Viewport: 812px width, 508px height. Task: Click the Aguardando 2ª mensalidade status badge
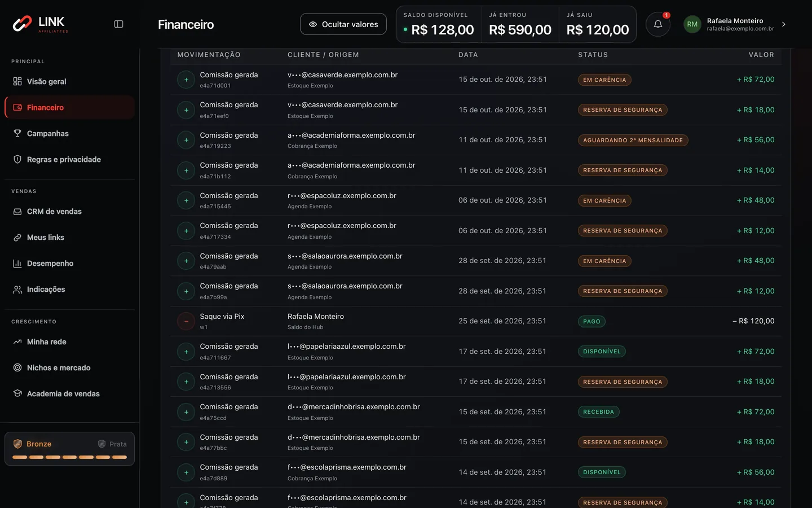pyautogui.click(x=633, y=140)
